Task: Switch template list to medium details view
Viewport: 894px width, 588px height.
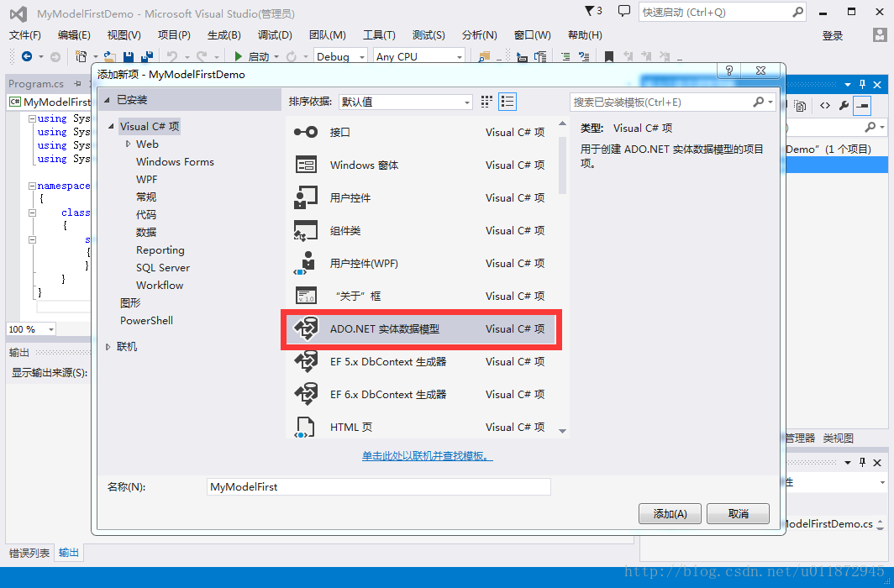Action: coord(507,102)
